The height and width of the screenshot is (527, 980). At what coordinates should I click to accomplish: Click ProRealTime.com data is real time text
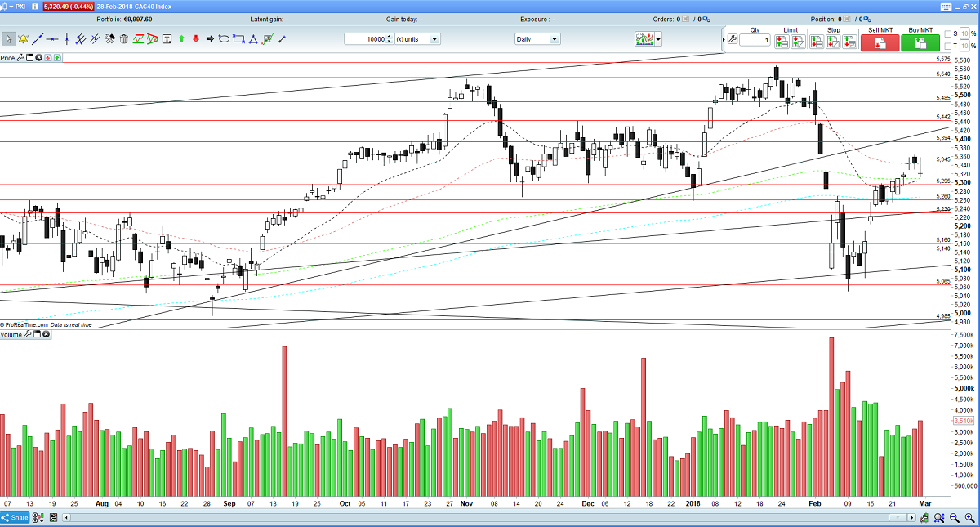coord(47,324)
